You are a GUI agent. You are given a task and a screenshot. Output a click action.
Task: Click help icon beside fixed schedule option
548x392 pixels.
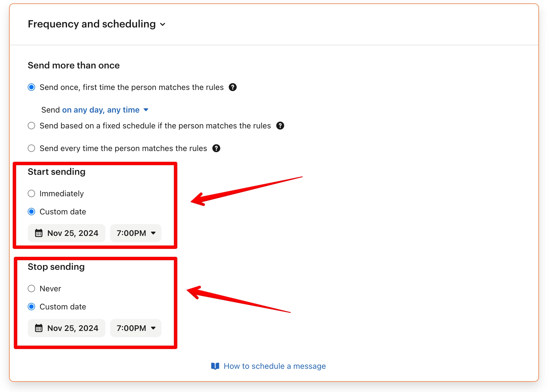pyautogui.click(x=280, y=126)
